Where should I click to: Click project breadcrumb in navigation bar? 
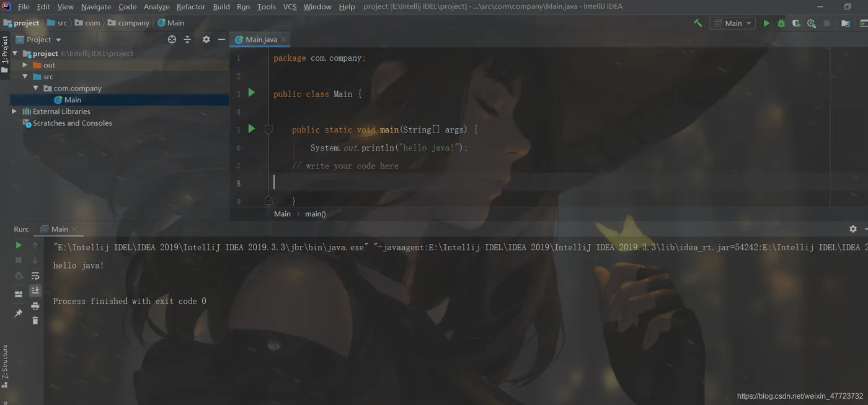22,23
